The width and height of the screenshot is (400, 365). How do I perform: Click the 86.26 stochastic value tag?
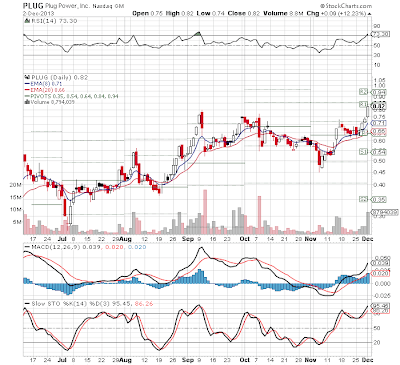pyautogui.click(x=380, y=311)
